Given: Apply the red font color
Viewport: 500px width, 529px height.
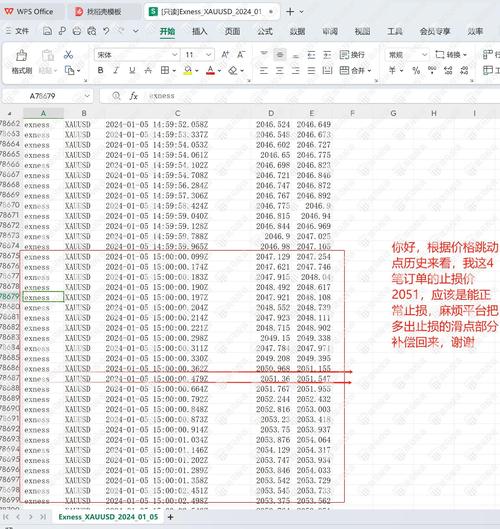Looking at the screenshot, I should pyautogui.click(x=210, y=71).
